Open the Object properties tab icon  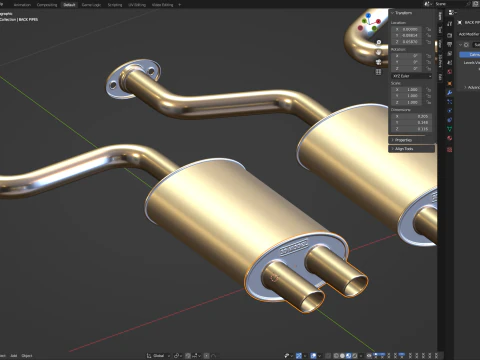click(x=450, y=83)
